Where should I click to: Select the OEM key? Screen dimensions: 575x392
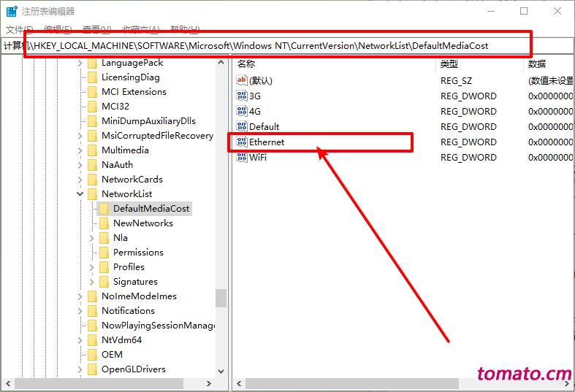pos(113,355)
